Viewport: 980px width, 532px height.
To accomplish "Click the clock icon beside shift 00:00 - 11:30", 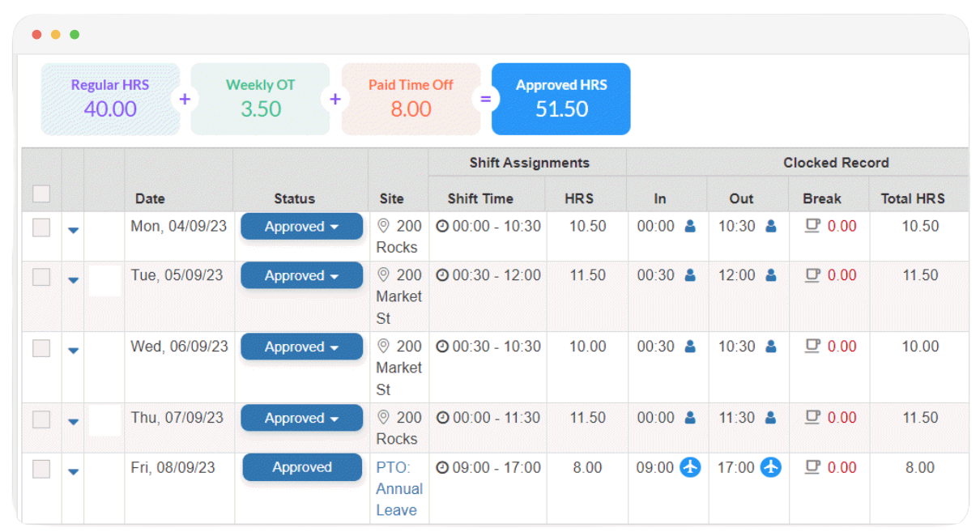I will pyautogui.click(x=442, y=418).
